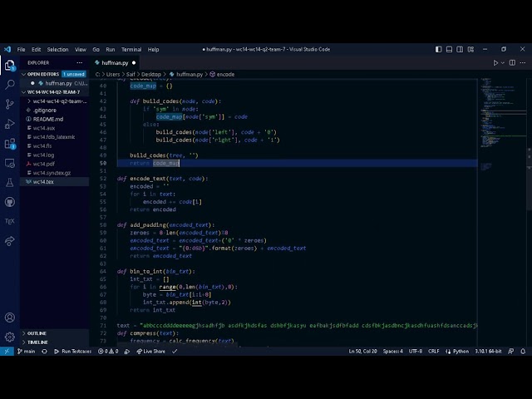
Task: Open the View menu
Action: click(x=81, y=50)
